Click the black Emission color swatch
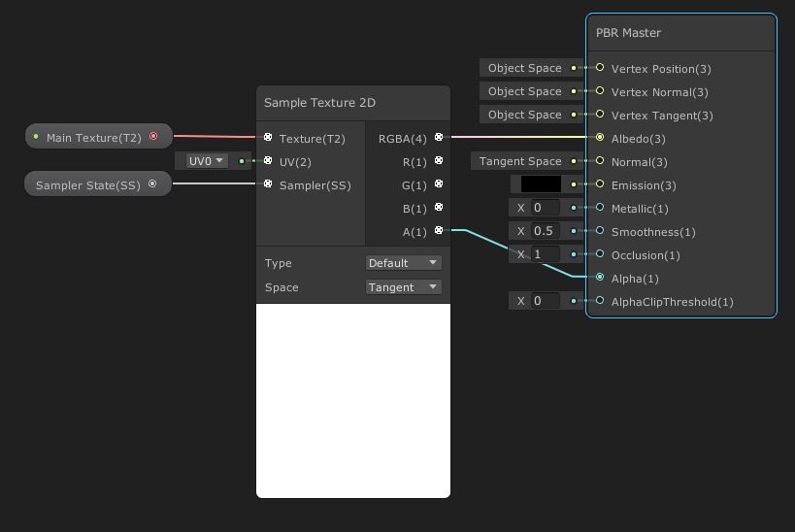The width and height of the screenshot is (795, 532). [541, 183]
